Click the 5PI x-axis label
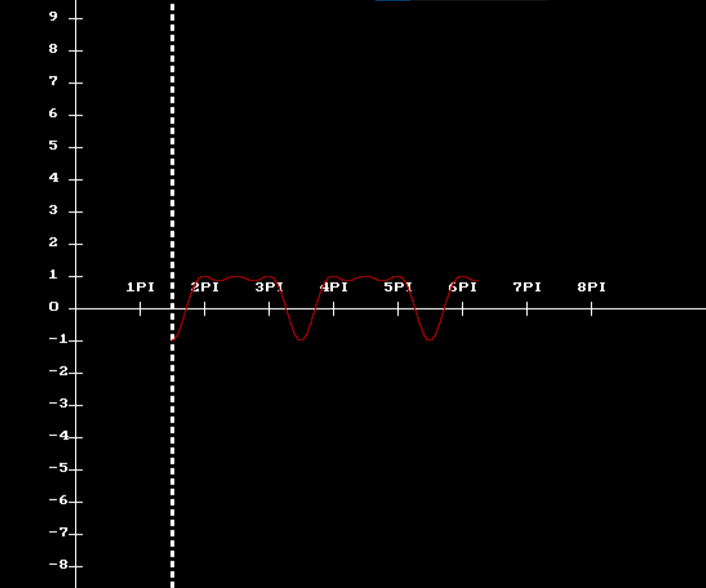 point(398,287)
